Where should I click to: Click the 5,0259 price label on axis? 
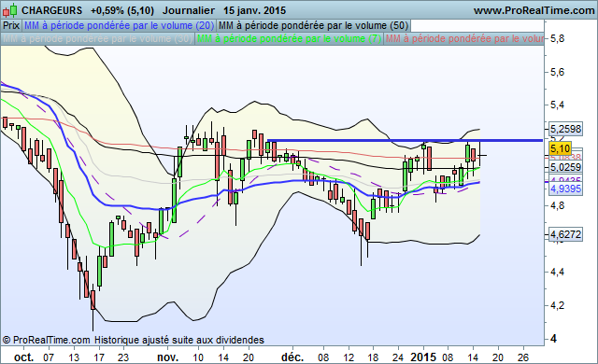tap(566, 167)
